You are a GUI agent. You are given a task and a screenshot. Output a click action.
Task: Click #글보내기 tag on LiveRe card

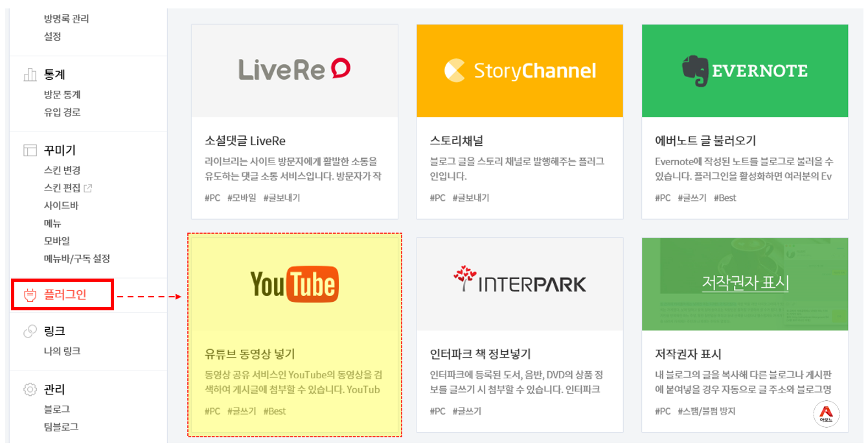282,198
